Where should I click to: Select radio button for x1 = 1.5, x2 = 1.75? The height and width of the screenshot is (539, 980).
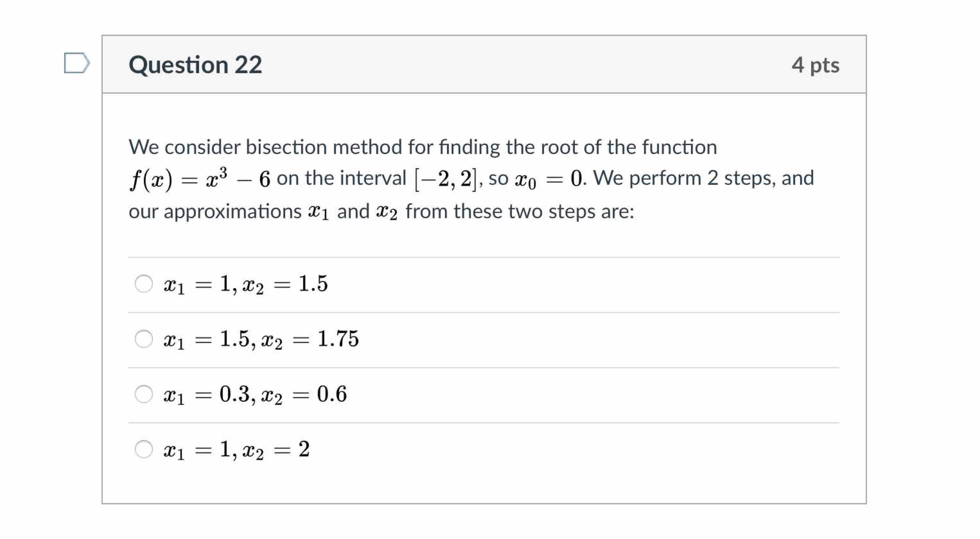[144, 339]
